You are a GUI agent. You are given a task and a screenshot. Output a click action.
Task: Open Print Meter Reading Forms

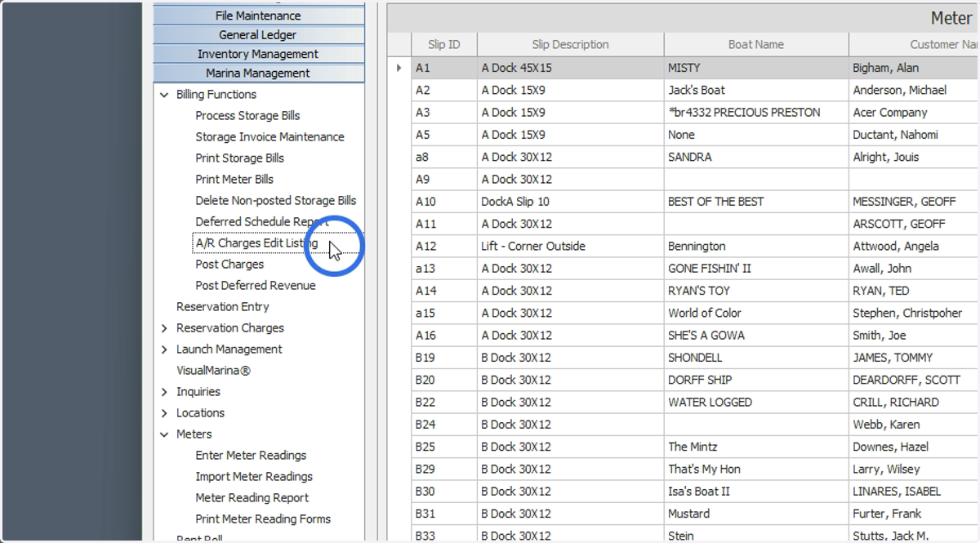coord(263,519)
